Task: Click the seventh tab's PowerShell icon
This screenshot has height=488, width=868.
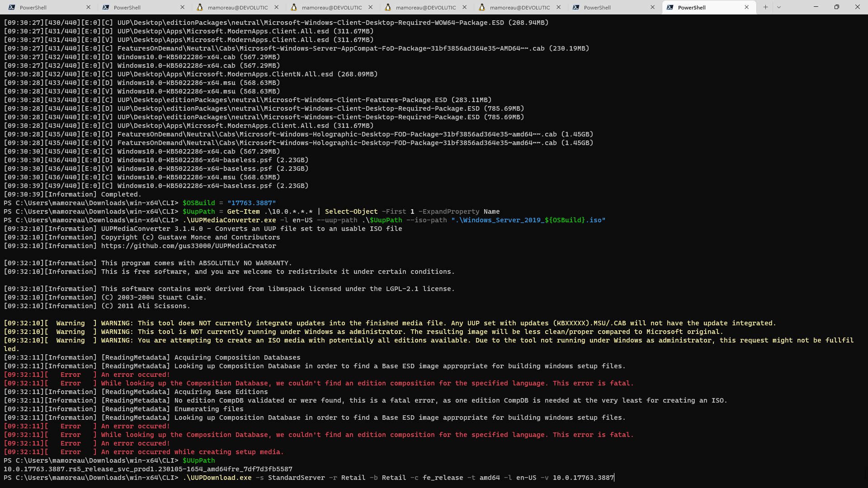Action: coord(576,7)
